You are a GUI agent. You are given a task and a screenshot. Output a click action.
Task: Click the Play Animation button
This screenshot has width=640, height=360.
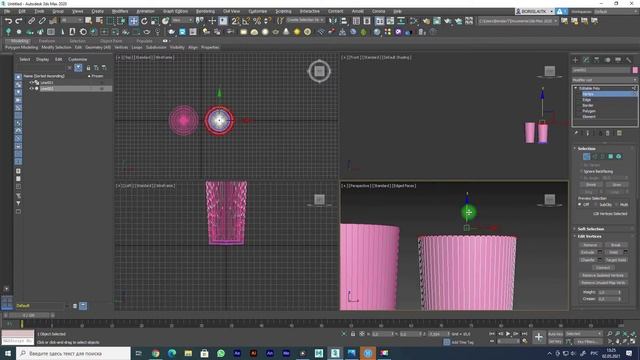[508, 334]
